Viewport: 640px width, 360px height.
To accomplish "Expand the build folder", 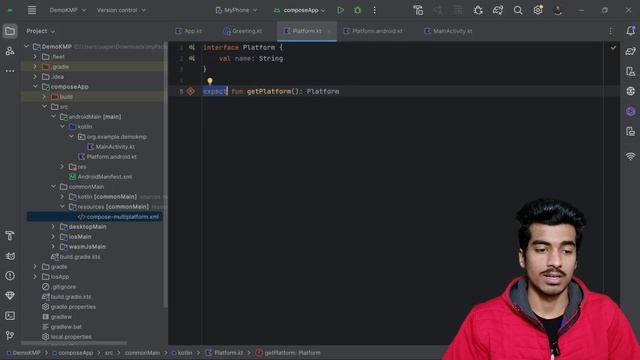I will click(x=44, y=97).
